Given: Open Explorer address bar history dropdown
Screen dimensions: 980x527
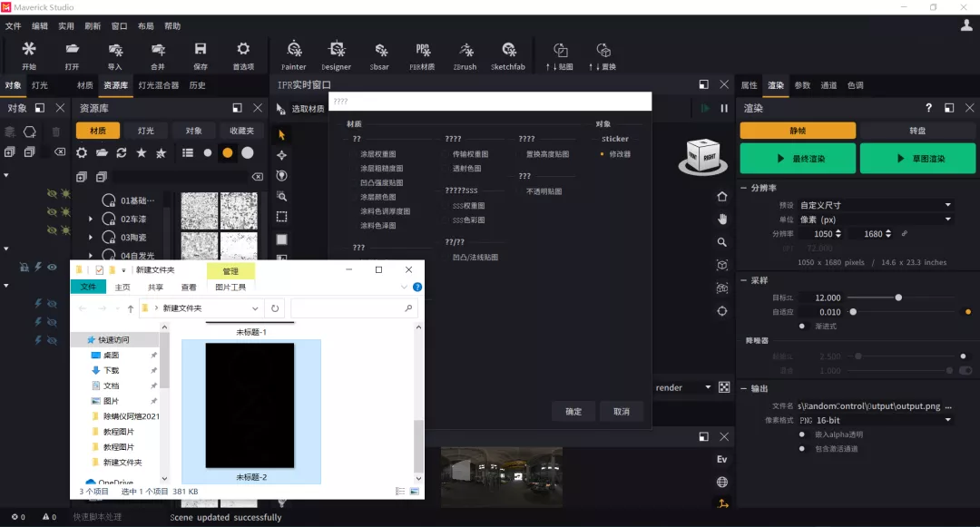Looking at the screenshot, I should pyautogui.click(x=255, y=307).
